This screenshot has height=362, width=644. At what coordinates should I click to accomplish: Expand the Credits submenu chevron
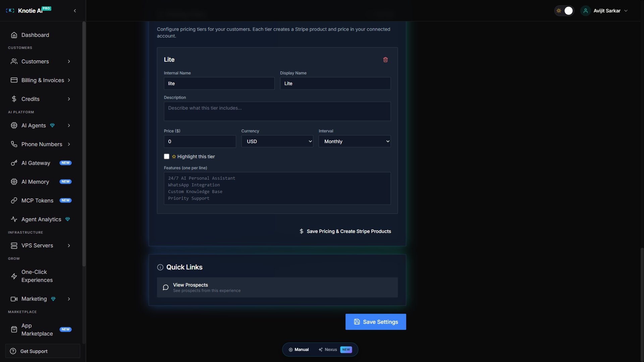click(x=69, y=99)
